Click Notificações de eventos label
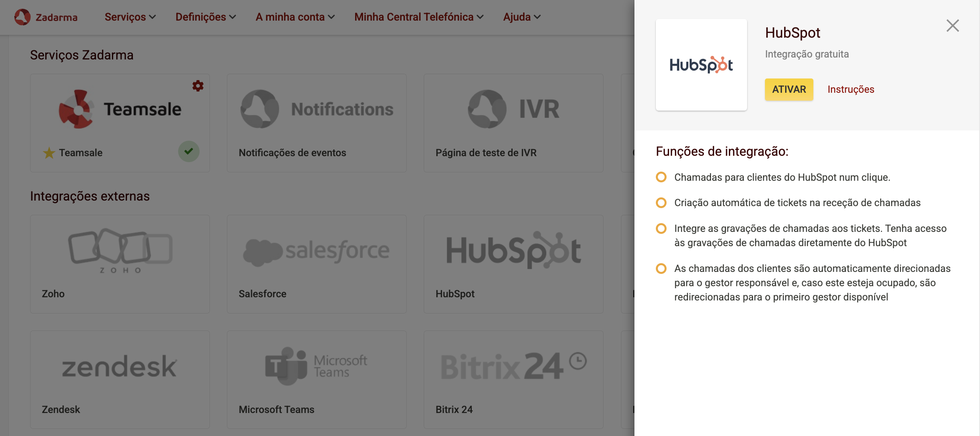The image size is (980, 436). pyautogui.click(x=292, y=153)
